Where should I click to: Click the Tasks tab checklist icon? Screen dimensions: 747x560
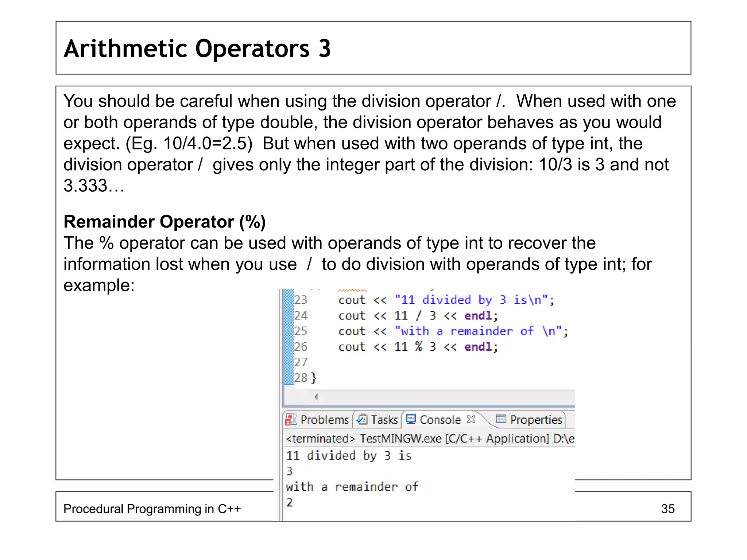362,419
